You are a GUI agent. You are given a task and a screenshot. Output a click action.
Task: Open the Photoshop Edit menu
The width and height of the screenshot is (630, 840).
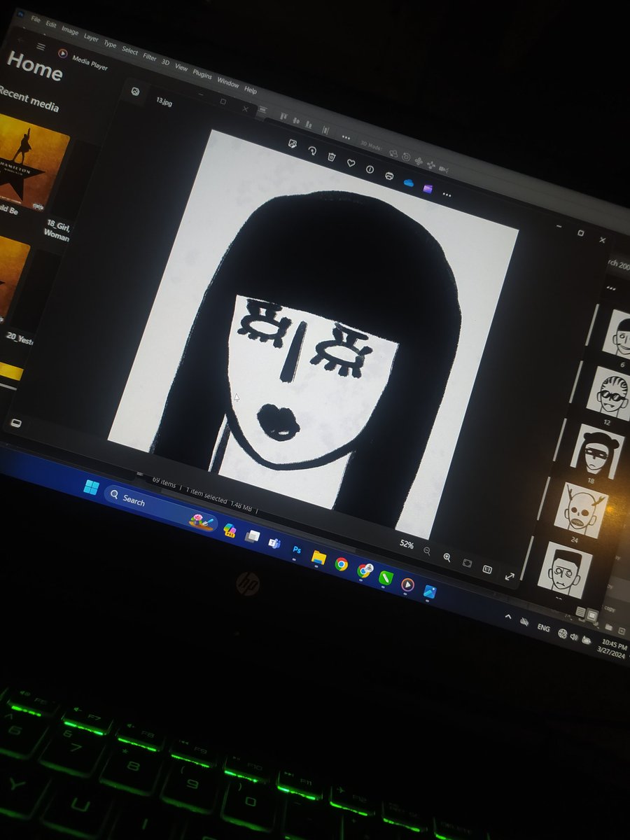(x=51, y=23)
